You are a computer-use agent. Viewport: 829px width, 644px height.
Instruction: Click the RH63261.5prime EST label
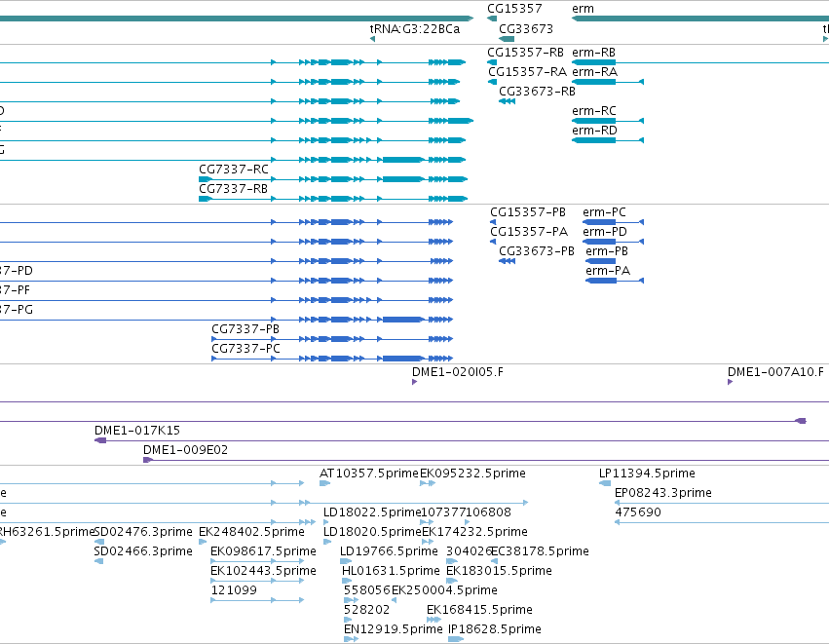pos(46,531)
